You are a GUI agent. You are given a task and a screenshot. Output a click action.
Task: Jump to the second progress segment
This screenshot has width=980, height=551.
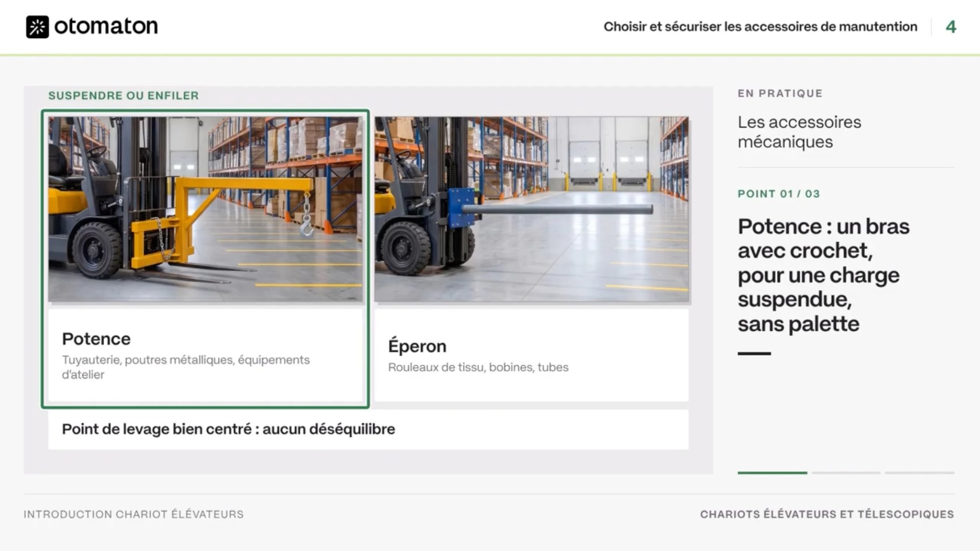point(846,473)
